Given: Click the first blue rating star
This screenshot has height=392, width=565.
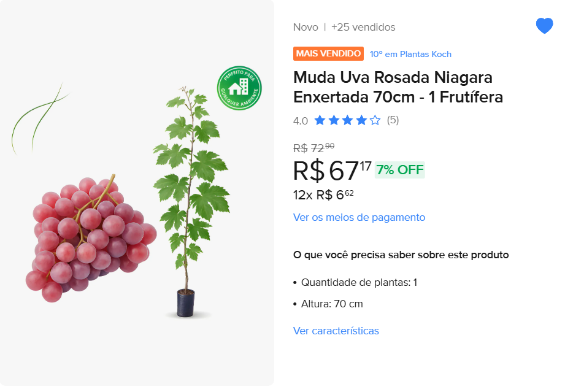Looking at the screenshot, I should pyautogui.click(x=320, y=120).
